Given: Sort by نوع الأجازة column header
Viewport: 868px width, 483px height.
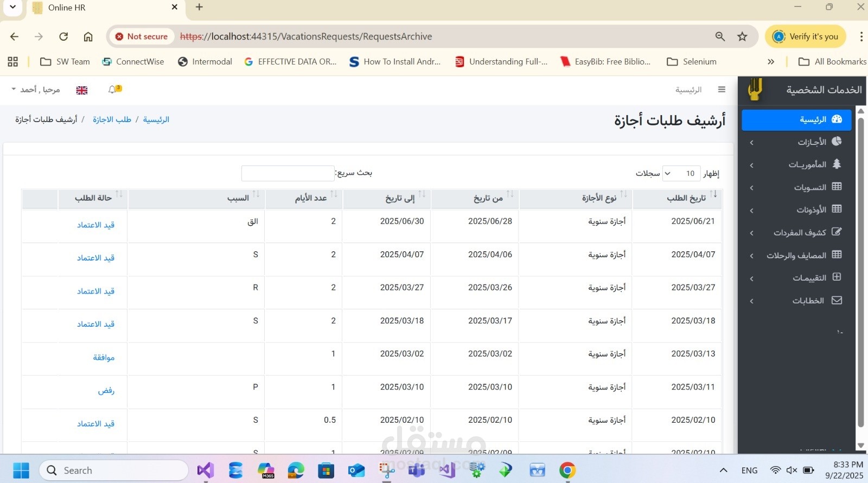Looking at the screenshot, I should pos(576,199).
